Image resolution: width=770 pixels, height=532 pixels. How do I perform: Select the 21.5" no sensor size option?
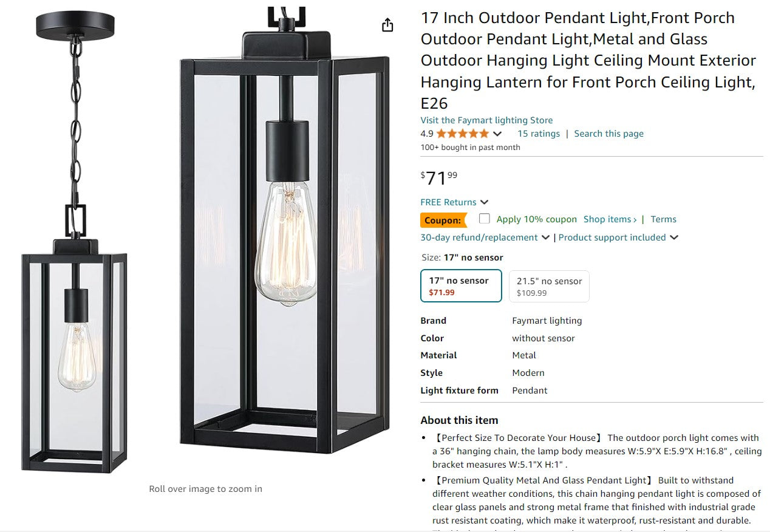tap(548, 285)
